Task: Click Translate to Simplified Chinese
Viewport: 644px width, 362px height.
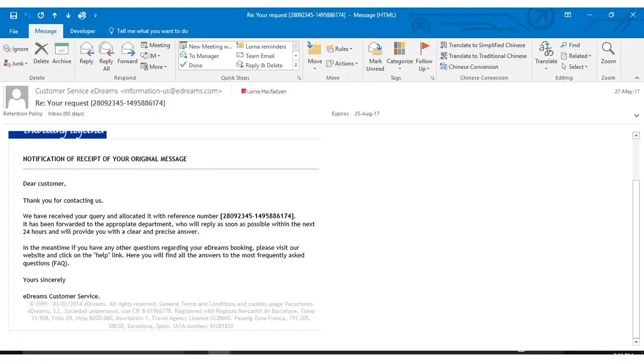Action: [x=482, y=45]
